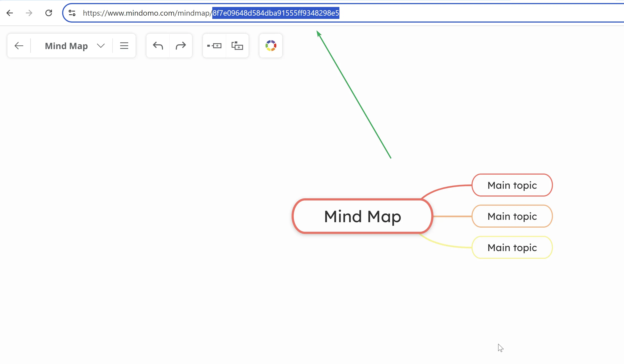Open site information icon in address bar

point(72,13)
